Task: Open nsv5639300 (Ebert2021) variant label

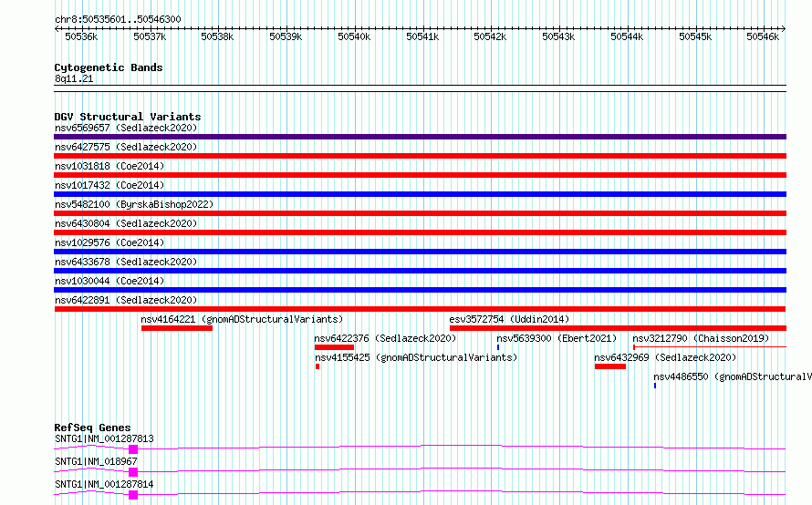Action: click(x=557, y=338)
